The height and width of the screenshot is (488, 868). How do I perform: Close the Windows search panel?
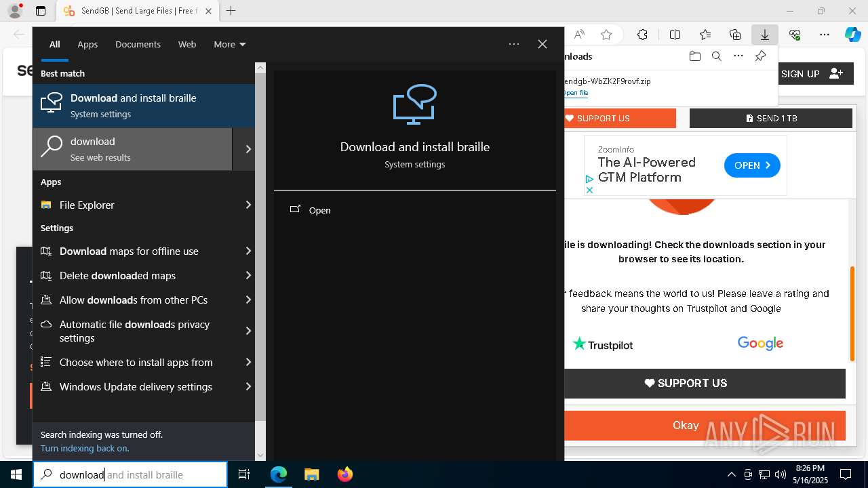click(x=542, y=44)
